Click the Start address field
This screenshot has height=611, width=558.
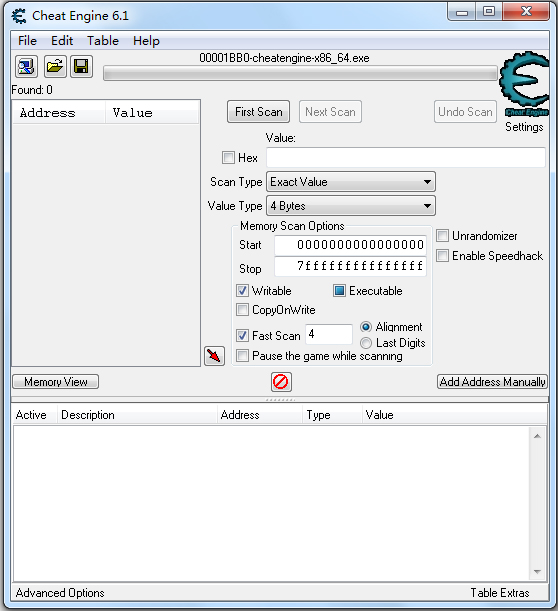(350, 245)
